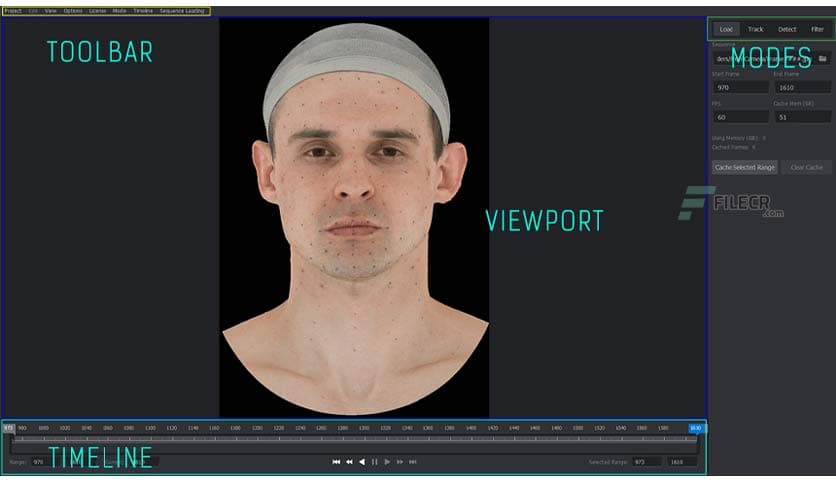Image resolution: width=836 pixels, height=484 pixels.
Task: Click the Cache Selected Range button
Action: click(744, 167)
